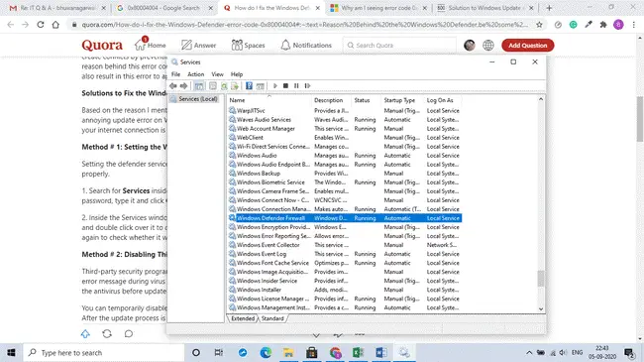Open Quora Notifications bell
Viewport: 644px width, 362px height.
coord(306,45)
